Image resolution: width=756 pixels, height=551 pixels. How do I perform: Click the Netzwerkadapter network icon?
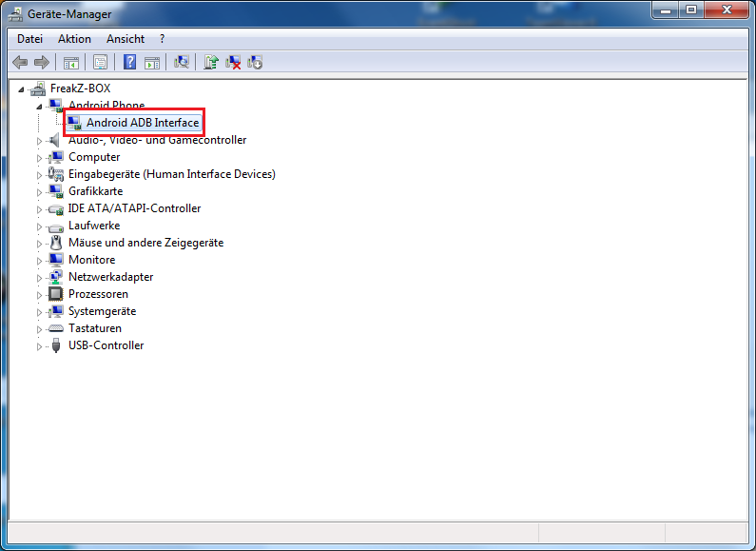click(x=56, y=277)
